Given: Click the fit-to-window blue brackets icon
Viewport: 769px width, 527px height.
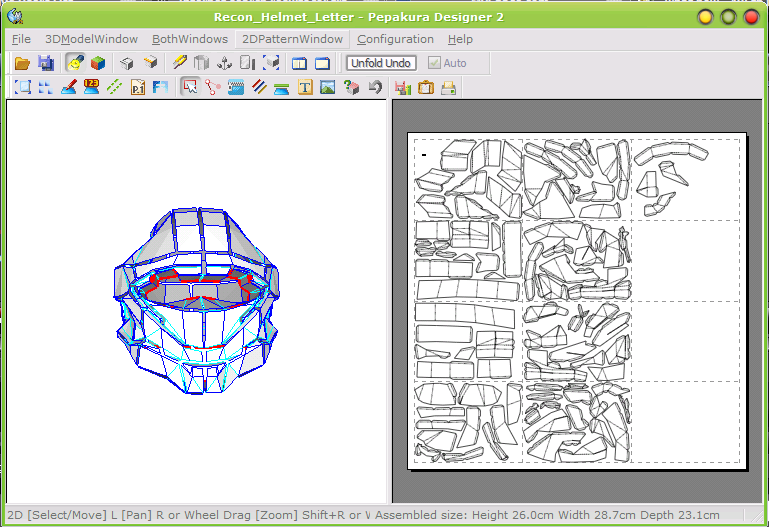Looking at the screenshot, I should pyautogui.click(x=23, y=87).
